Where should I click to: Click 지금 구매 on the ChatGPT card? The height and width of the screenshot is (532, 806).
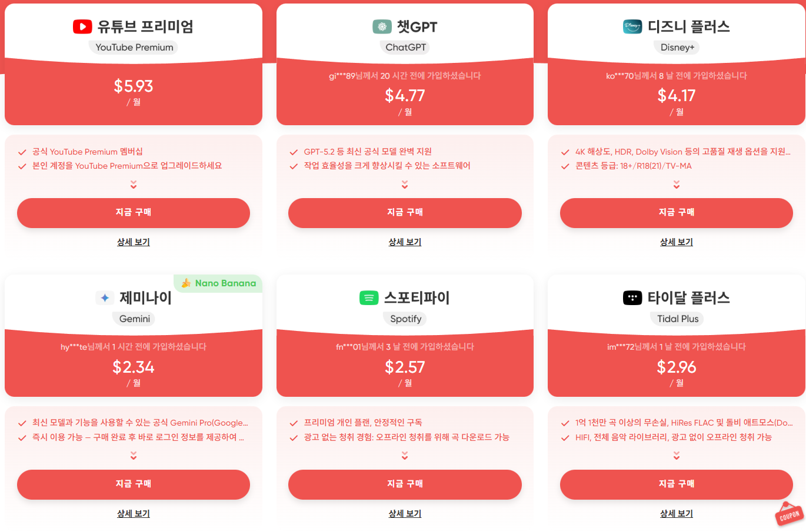coord(404,213)
